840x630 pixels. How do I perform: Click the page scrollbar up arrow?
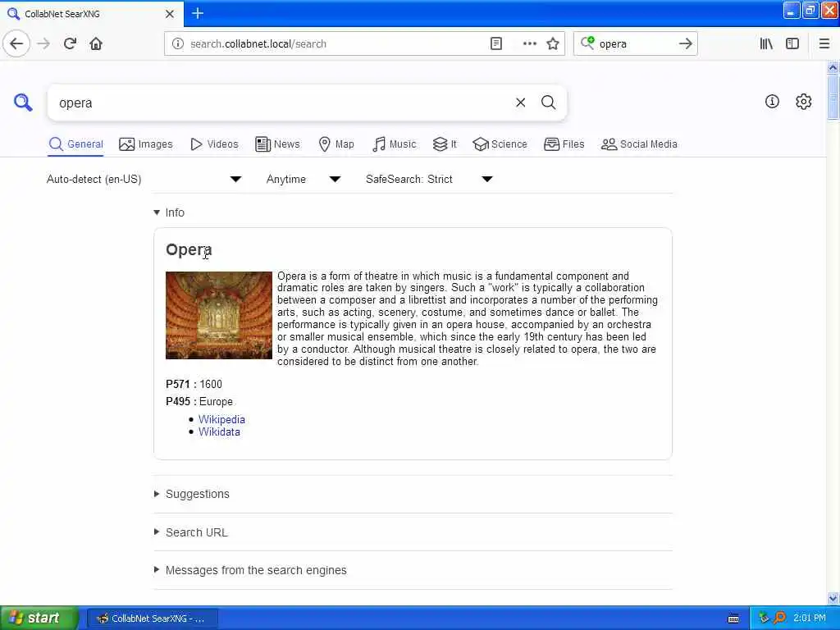coord(833,67)
